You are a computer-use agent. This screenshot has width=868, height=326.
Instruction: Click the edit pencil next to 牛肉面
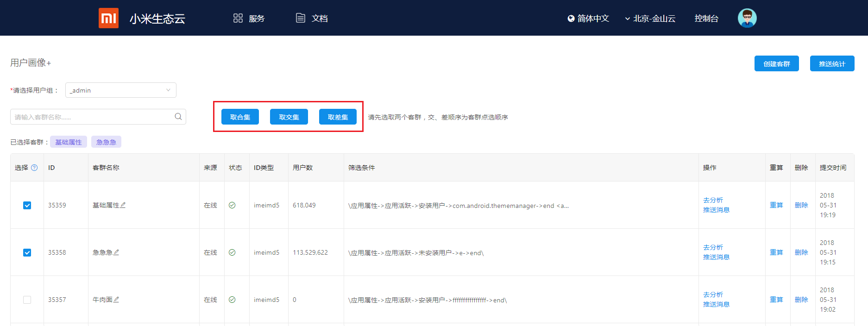tap(117, 300)
